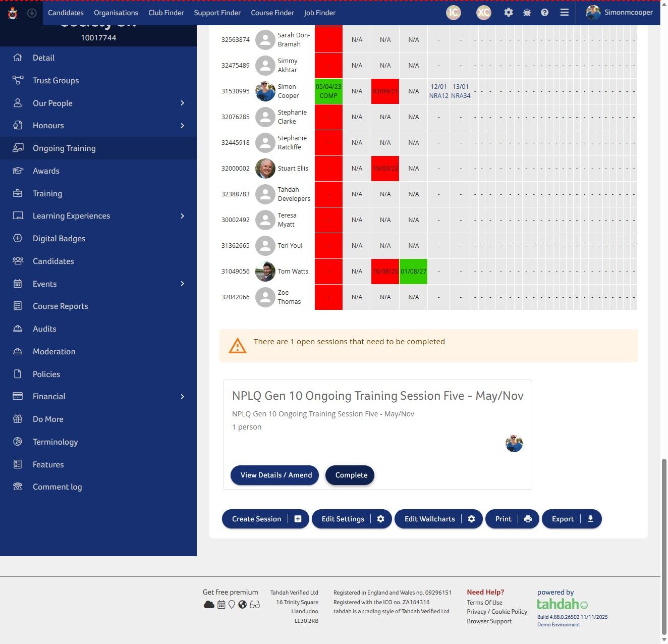
Task: Open the help question-mark icon
Action: pyautogui.click(x=544, y=12)
